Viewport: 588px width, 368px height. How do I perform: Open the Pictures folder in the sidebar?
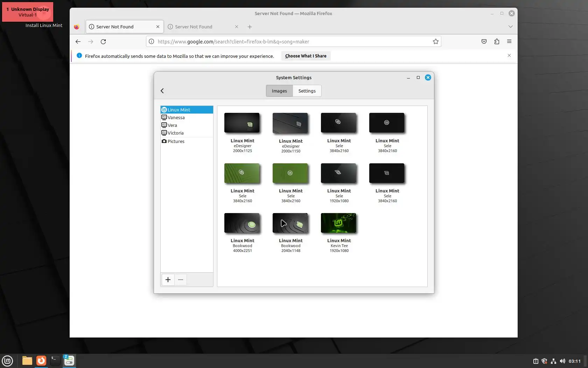(187, 141)
